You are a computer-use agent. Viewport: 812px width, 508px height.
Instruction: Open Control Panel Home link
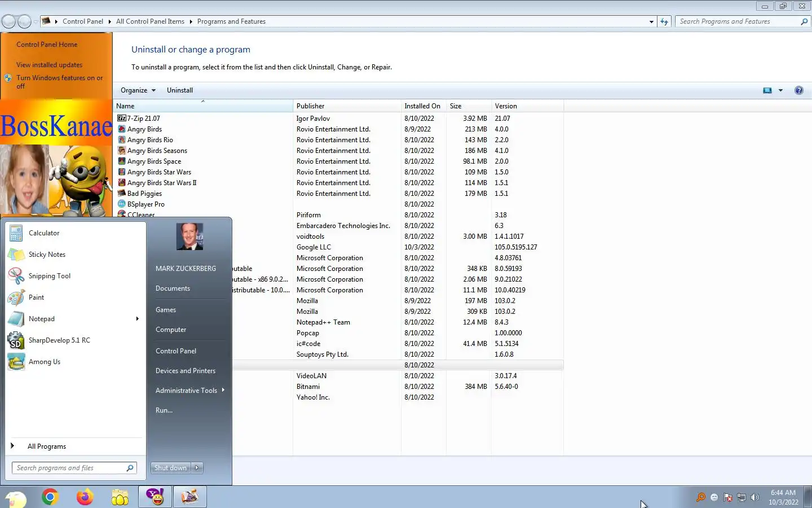point(47,45)
